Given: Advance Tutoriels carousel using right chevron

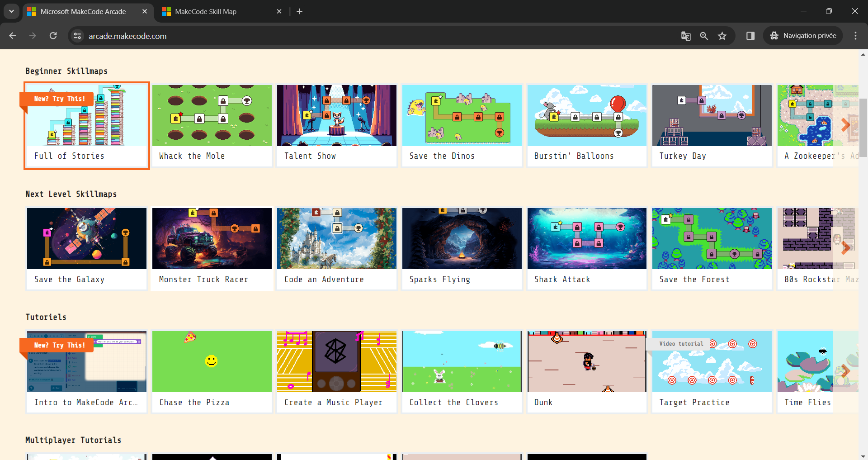Looking at the screenshot, I should [845, 370].
